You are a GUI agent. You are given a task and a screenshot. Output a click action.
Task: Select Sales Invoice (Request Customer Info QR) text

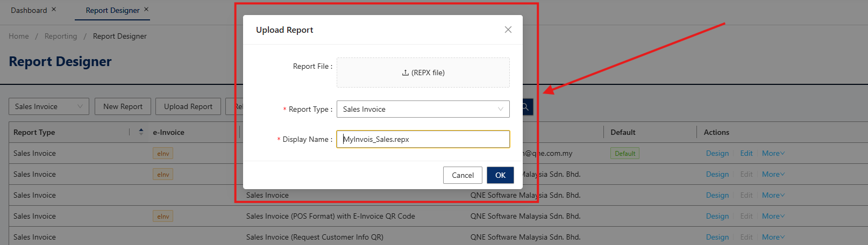pos(315,237)
